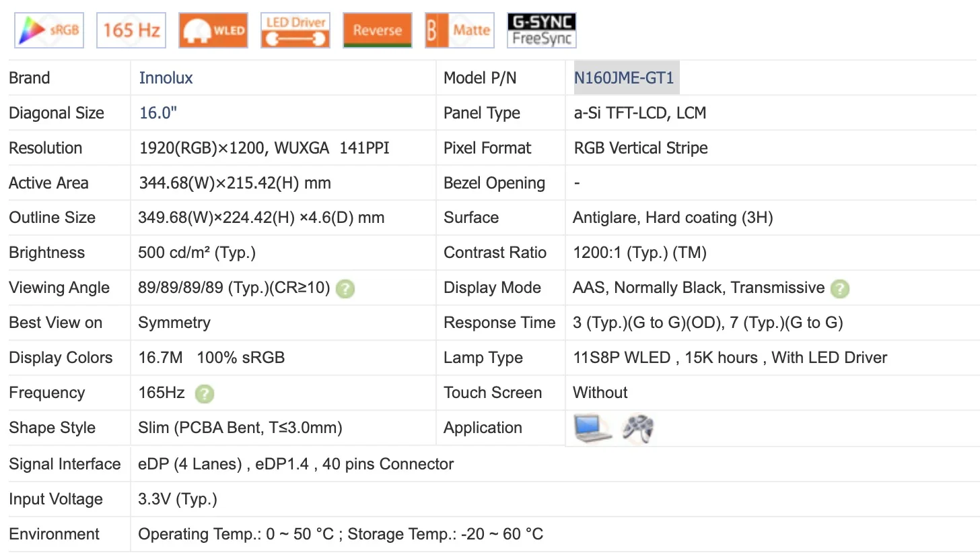
Task: Click the active area value 344.68(W)×215.42(H) mm
Action: [x=235, y=183]
